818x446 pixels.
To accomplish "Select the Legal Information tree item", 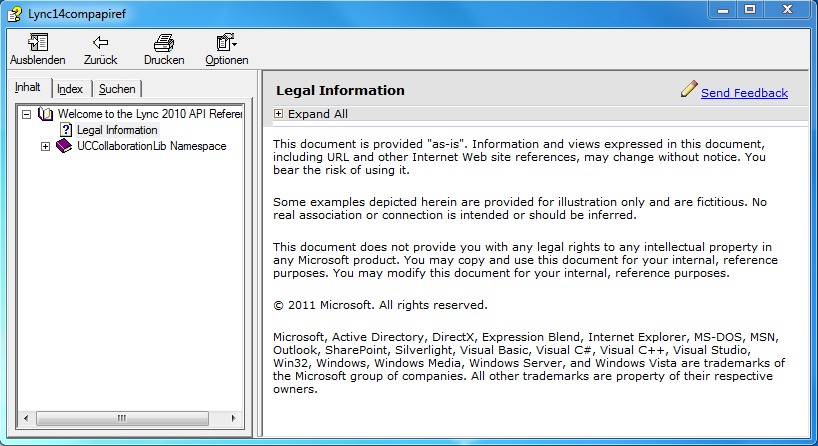I will pos(117,130).
